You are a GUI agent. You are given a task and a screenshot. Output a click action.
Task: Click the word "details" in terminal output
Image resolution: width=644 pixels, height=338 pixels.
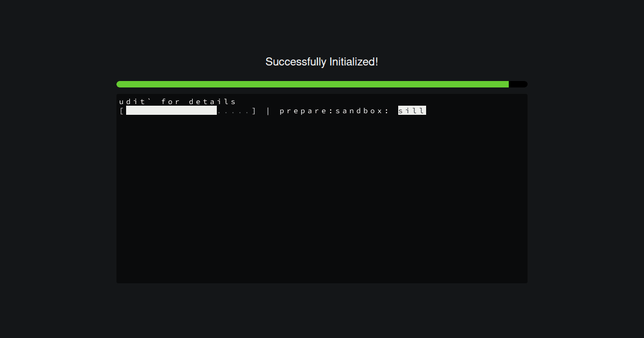(x=213, y=101)
